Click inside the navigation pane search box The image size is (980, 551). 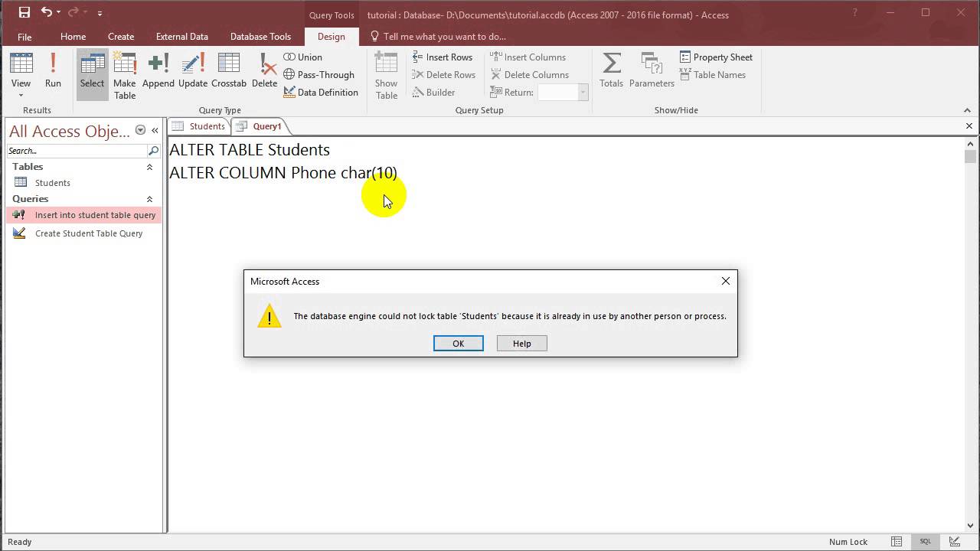click(77, 151)
